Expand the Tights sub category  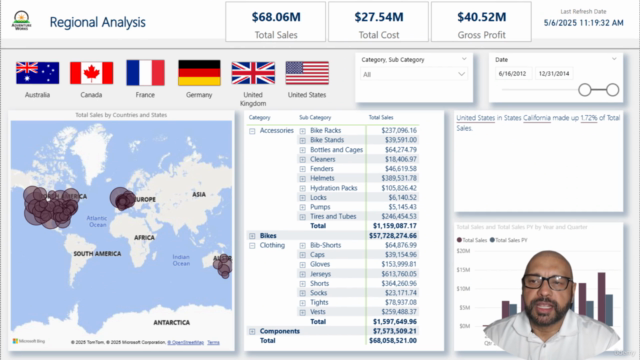tap(302, 303)
